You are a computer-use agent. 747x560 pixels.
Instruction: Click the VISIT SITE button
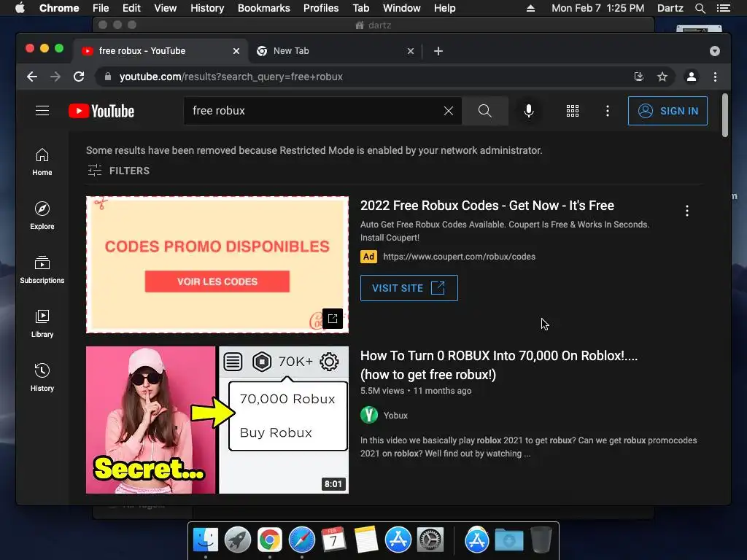409,288
